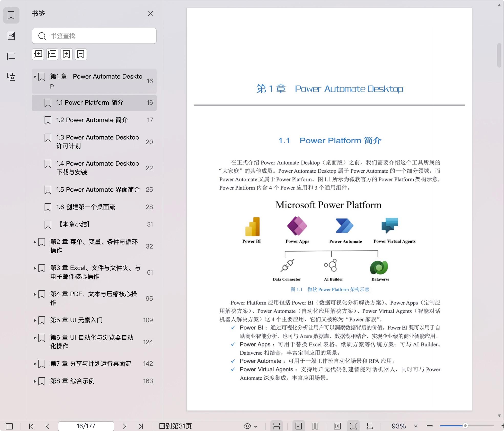The image size is (504, 431).
Task: Expand 第8章 综合示例
Action: pyautogui.click(x=35, y=381)
